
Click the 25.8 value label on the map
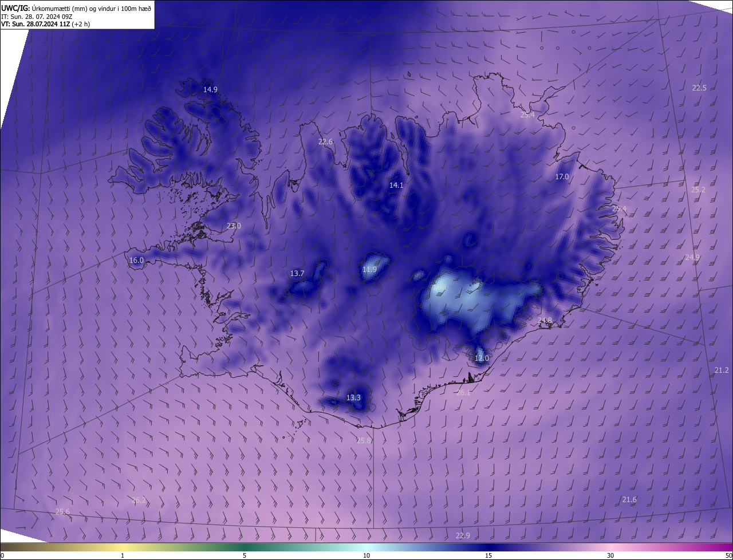click(x=364, y=440)
